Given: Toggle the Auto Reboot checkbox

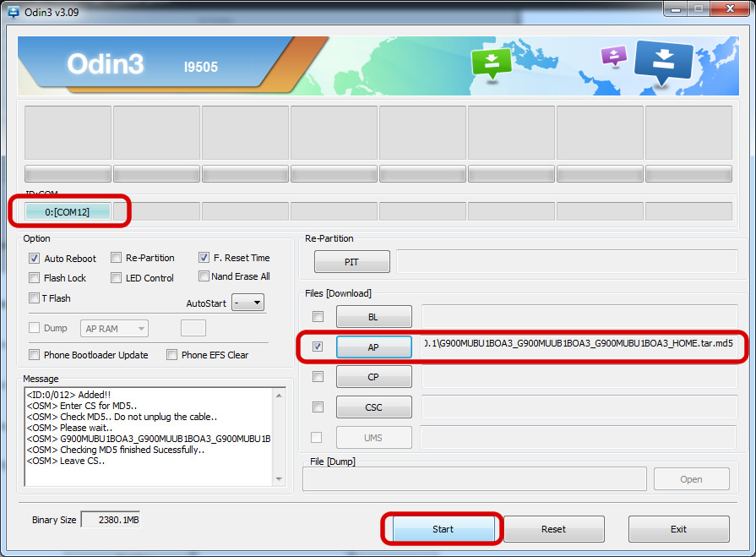Looking at the screenshot, I should click(x=34, y=259).
